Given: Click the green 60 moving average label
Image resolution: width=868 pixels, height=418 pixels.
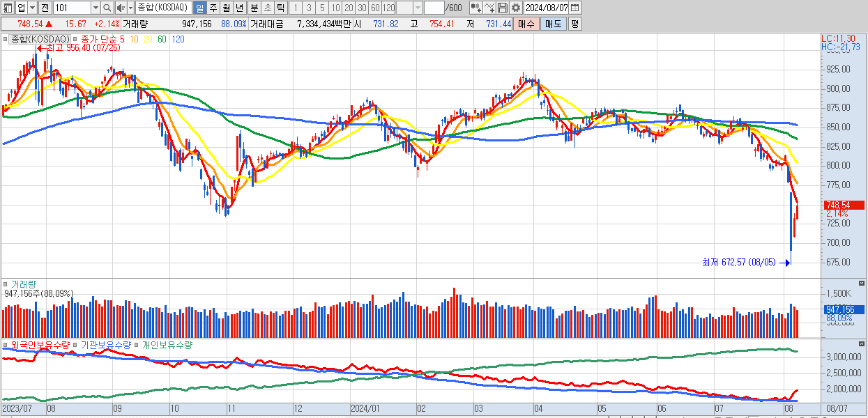Looking at the screenshot, I should pos(162,39).
